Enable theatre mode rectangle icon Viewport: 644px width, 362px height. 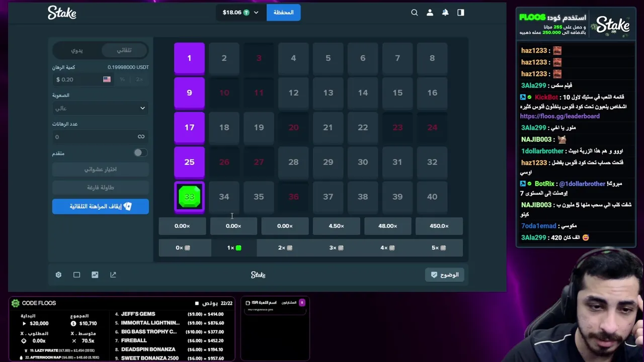(76, 275)
